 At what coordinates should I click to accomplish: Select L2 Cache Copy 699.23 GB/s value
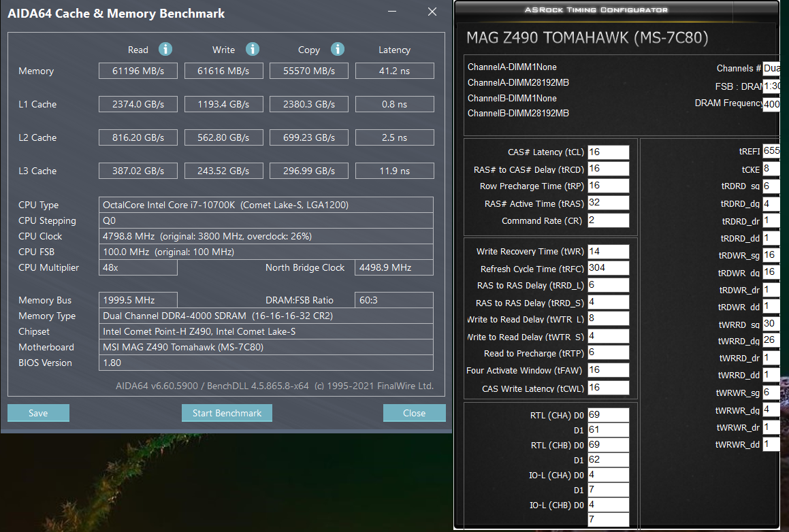pyautogui.click(x=309, y=137)
